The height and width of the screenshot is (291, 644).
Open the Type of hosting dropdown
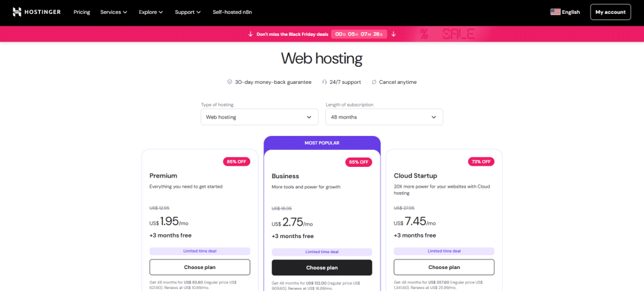[x=260, y=117]
